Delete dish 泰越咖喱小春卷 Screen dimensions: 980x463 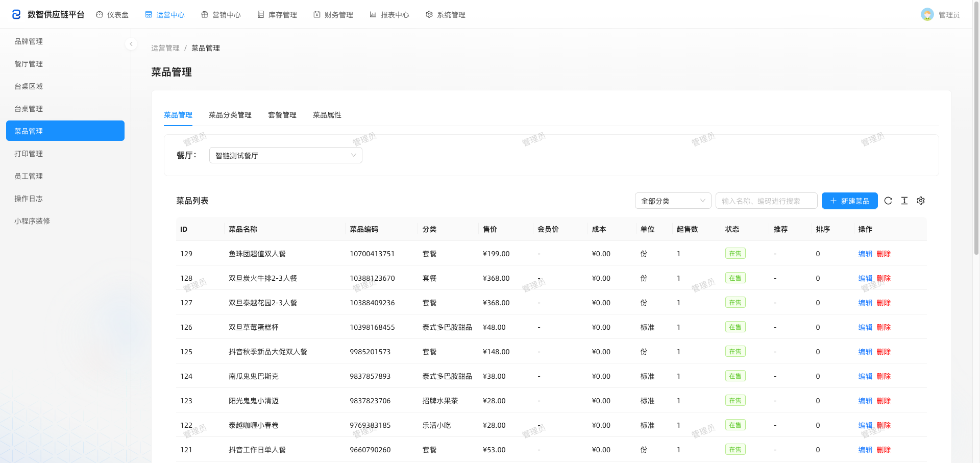click(x=884, y=425)
